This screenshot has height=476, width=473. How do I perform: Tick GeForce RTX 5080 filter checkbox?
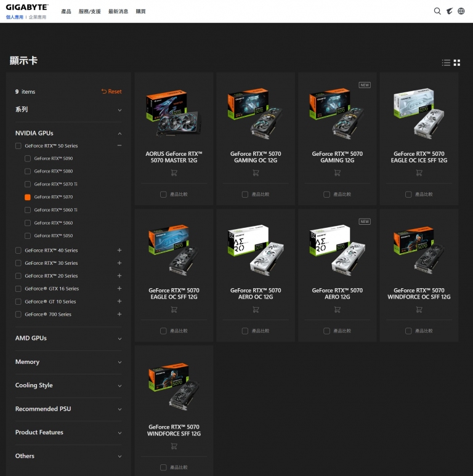point(28,171)
